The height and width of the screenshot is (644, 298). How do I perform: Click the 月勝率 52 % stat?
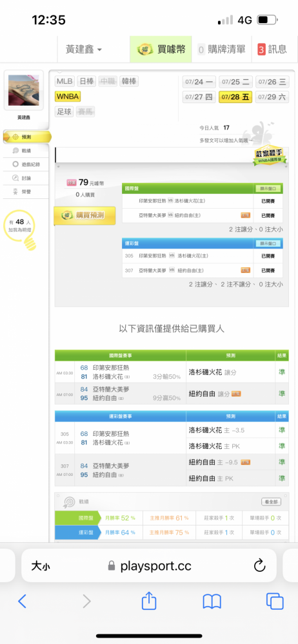click(x=120, y=518)
